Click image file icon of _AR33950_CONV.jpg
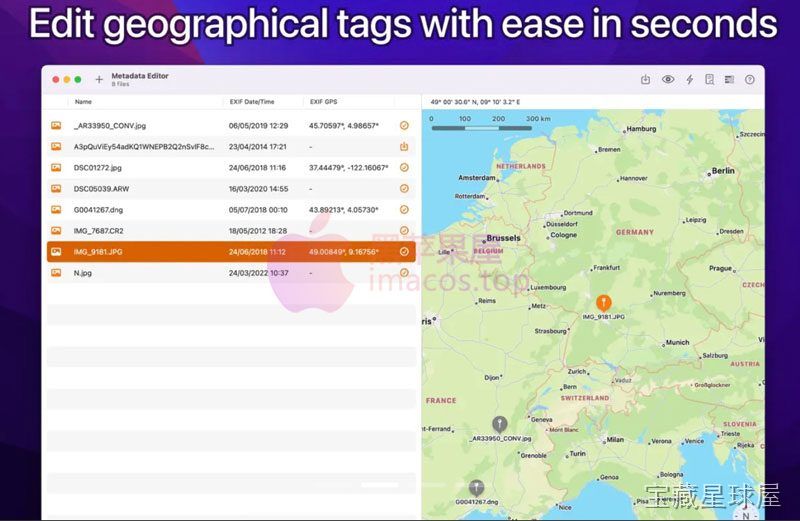This screenshot has width=800, height=521. tap(56, 126)
